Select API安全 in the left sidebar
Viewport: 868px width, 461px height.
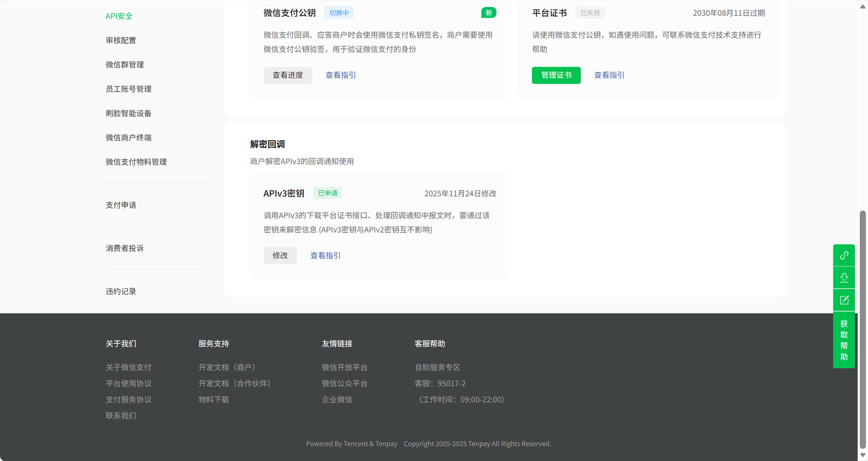tap(119, 16)
